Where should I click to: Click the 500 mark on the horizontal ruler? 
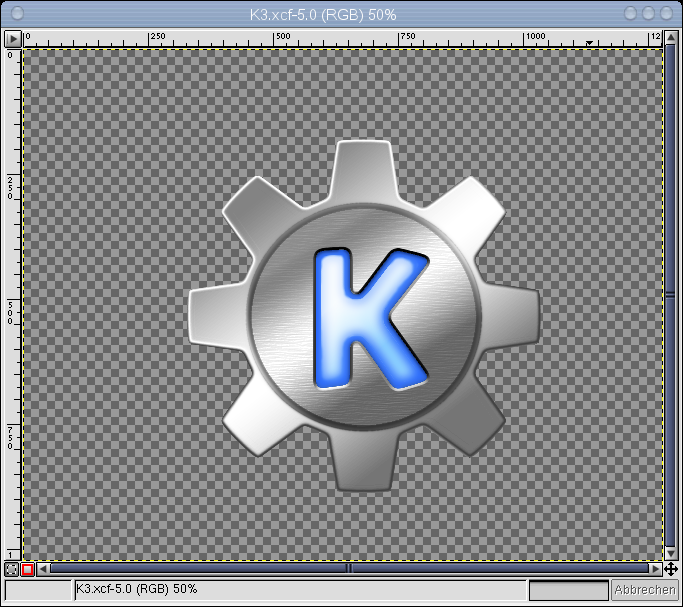click(282, 37)
